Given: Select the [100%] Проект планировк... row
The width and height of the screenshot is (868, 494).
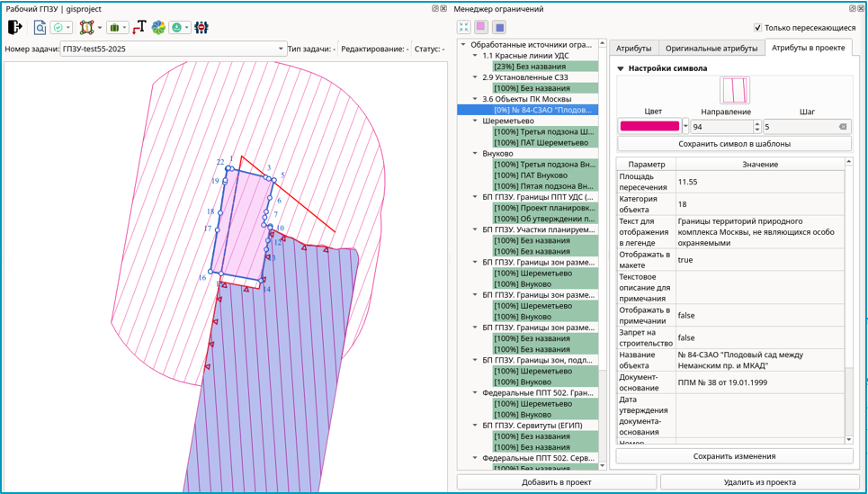Looking at the screenshot, I should (545, 208).
